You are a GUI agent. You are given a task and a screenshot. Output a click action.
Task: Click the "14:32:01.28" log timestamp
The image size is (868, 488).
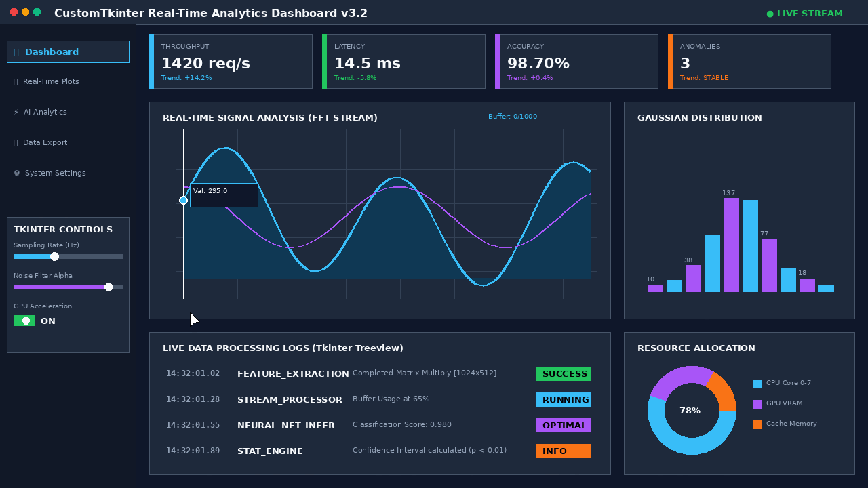coord(193,400)
